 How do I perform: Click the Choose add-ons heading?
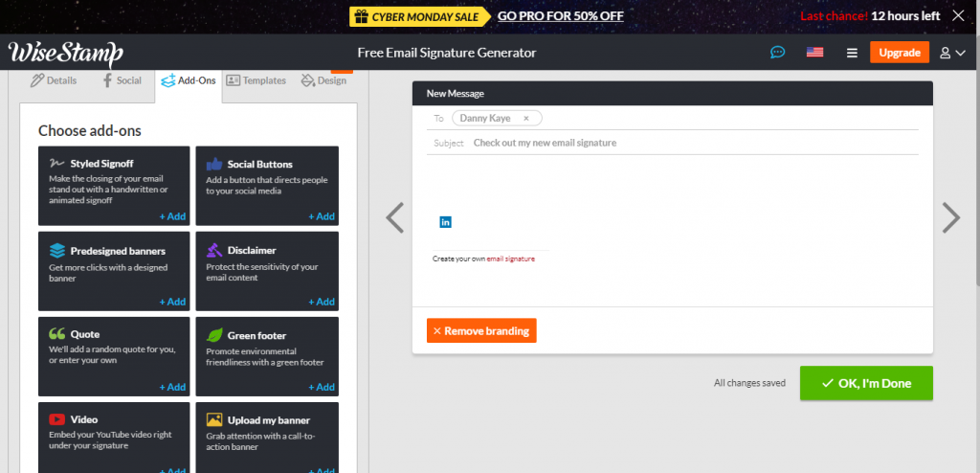pyautogui.click(x=89, y=131)
